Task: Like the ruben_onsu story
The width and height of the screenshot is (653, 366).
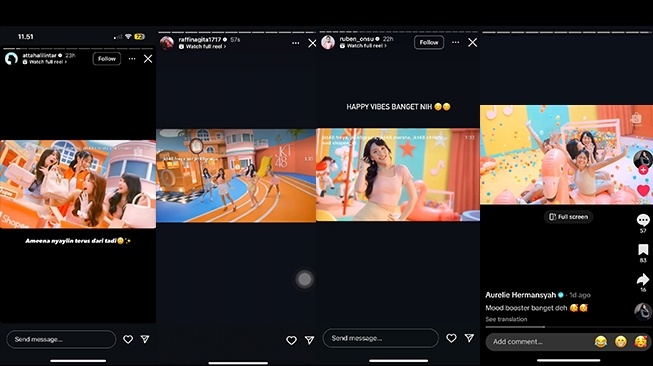Action: pos(451,338)
